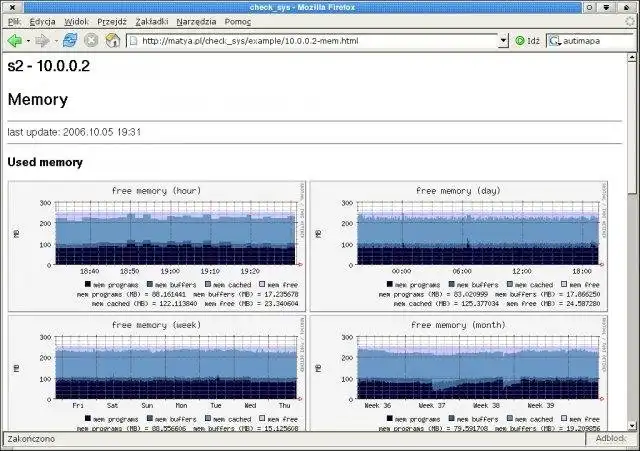Click 'mem cached (MB) = 122.113840' value
The image size is (640, 451).
click(x=144, y=304)
